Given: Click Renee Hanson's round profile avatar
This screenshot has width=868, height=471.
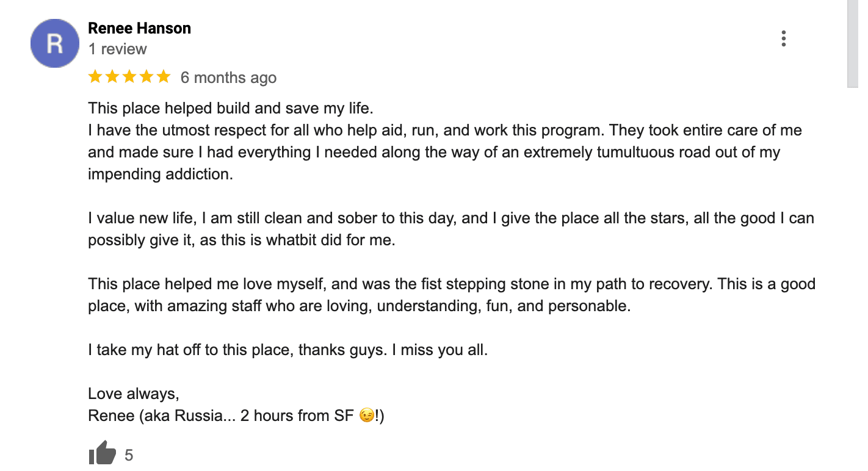Looking at the screenshot, I should click(55, 43).
